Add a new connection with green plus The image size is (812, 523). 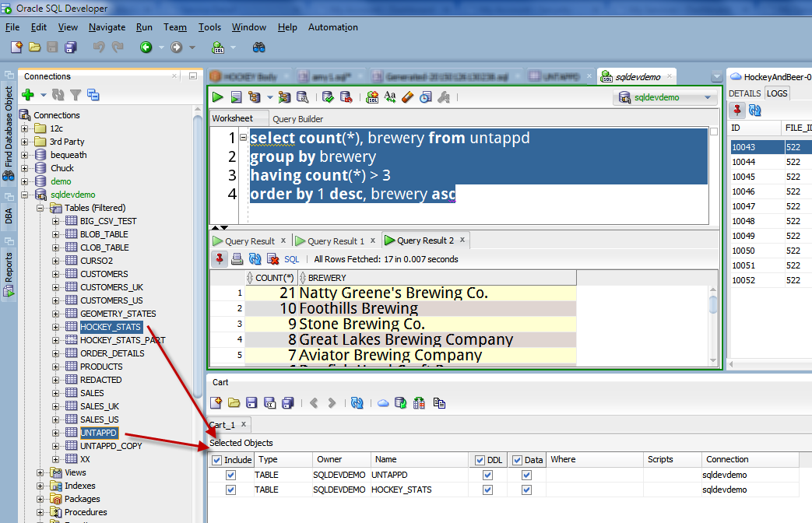28,95
